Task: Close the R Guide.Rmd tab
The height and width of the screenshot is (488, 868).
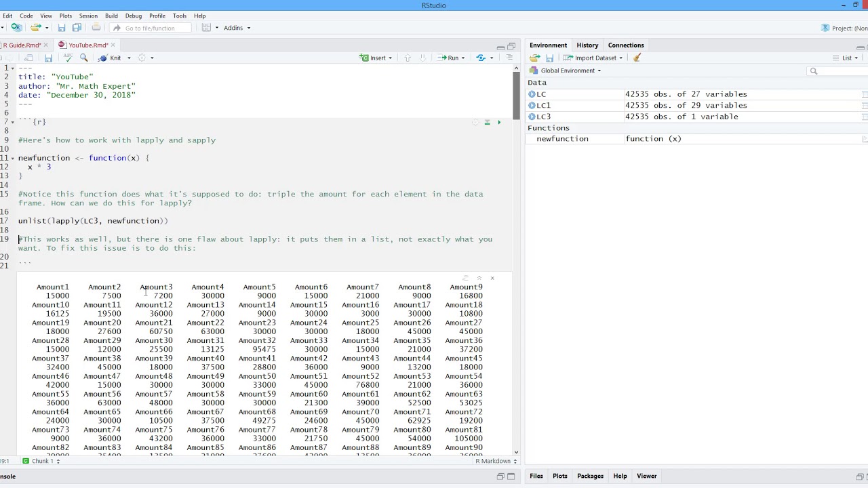Action: (x=46, y=45)
